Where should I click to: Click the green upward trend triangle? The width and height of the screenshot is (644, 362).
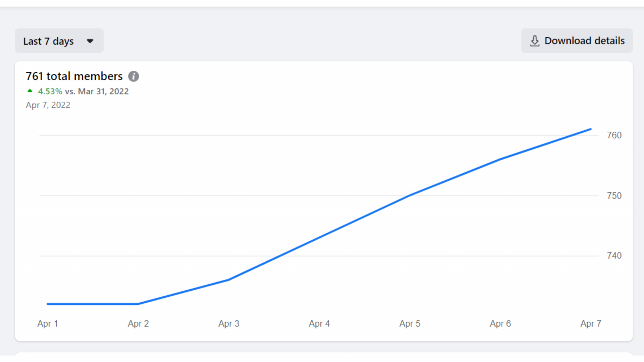point(30,91)
